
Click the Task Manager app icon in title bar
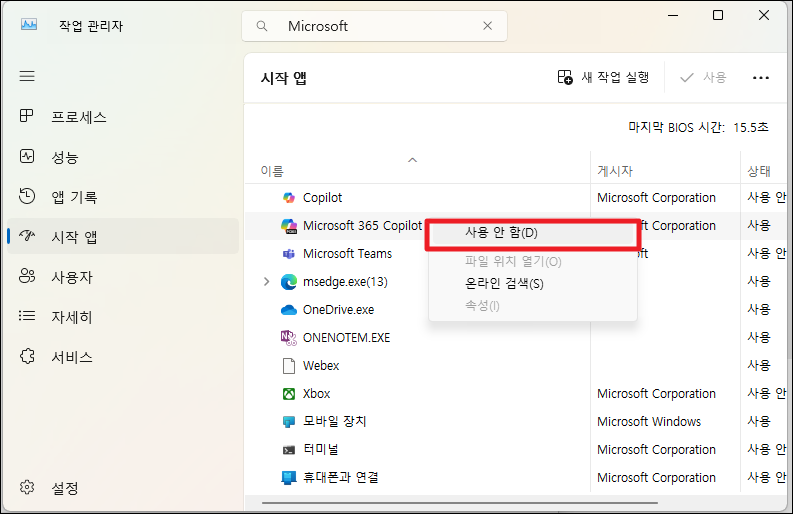point(29,24)
